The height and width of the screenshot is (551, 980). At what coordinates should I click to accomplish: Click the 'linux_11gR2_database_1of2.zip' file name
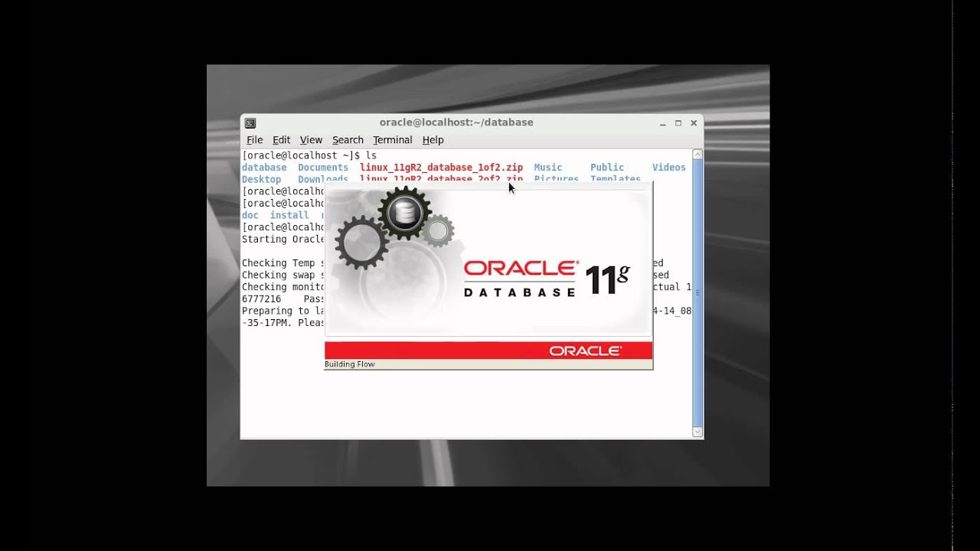442,168
